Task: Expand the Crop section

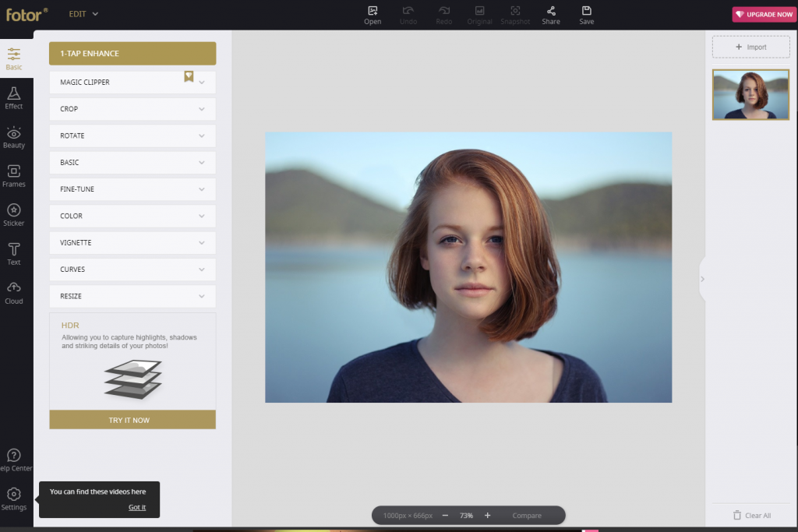Action: (132, 109)
